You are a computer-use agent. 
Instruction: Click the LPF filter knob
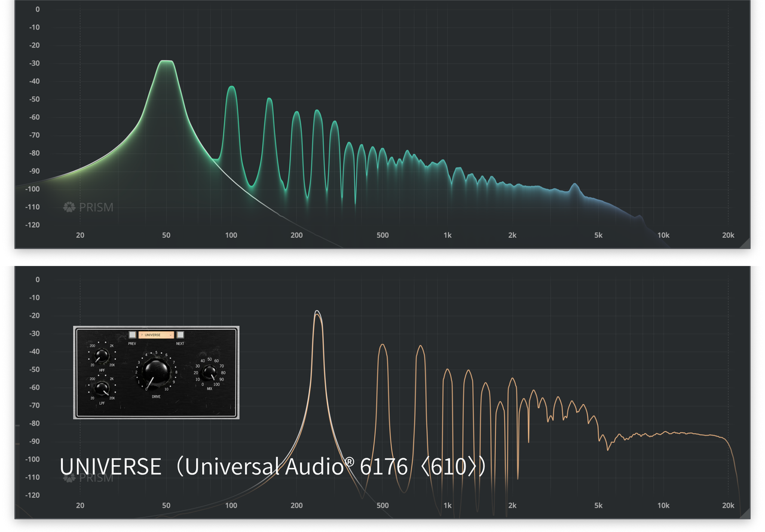[102, 389]
